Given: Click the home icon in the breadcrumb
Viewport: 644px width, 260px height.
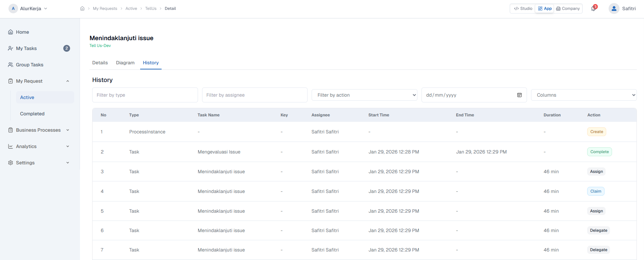Looking at the screenshot, I should [x=82, y=9].
